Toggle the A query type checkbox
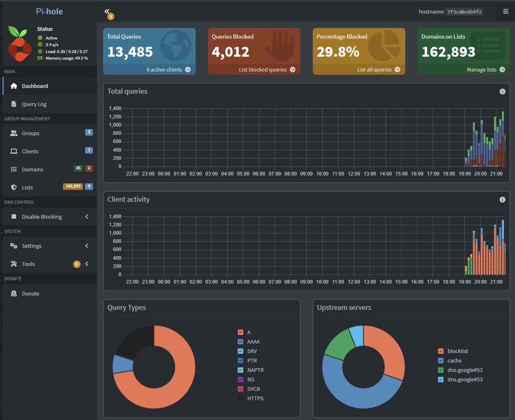 tap(240, 332)
